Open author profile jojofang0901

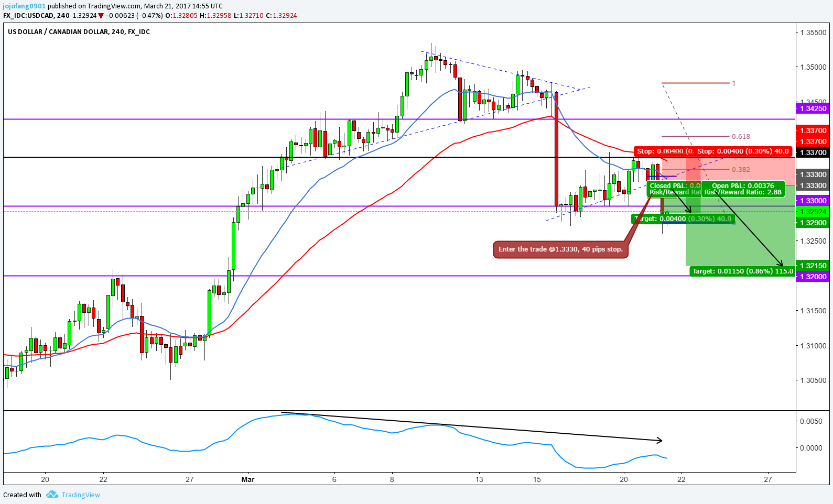[x=24, y=6]
